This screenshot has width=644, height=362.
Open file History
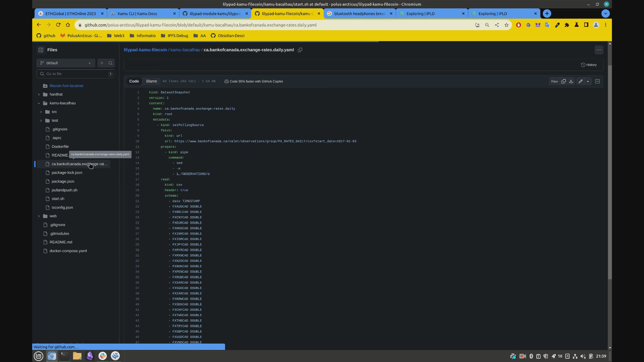click(589, 65)
